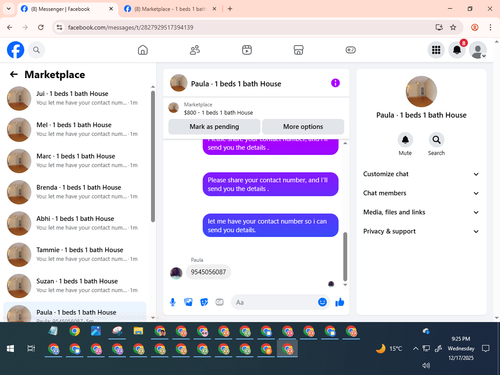The height and width of the screenshot is (375, 500).
Task: Open the Facebook search icon
Action: (x=36, y=50)
